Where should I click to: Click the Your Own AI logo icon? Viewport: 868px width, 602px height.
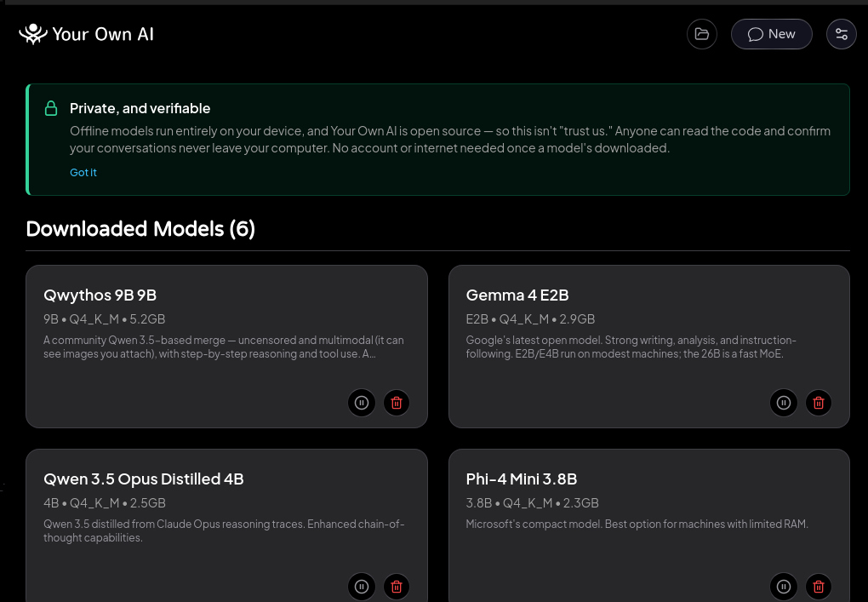33,34
